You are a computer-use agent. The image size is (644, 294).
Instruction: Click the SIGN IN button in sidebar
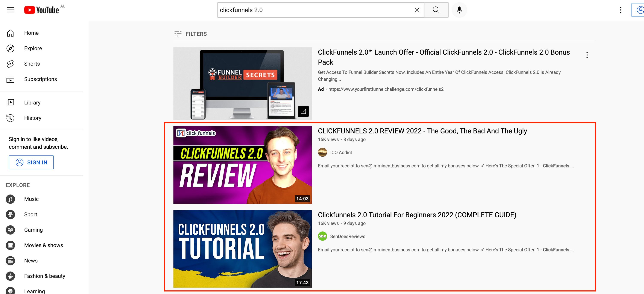[31, 162]
